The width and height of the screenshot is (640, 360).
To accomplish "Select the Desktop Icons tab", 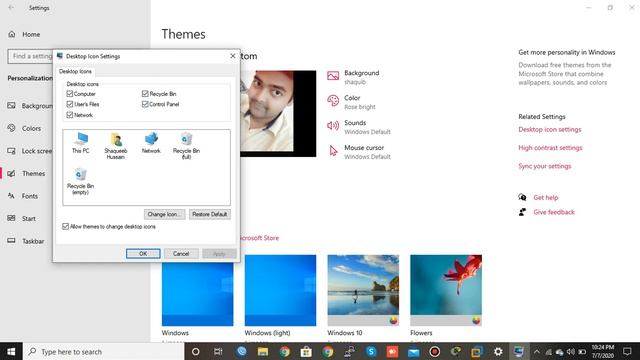I will tap(76, 71).
